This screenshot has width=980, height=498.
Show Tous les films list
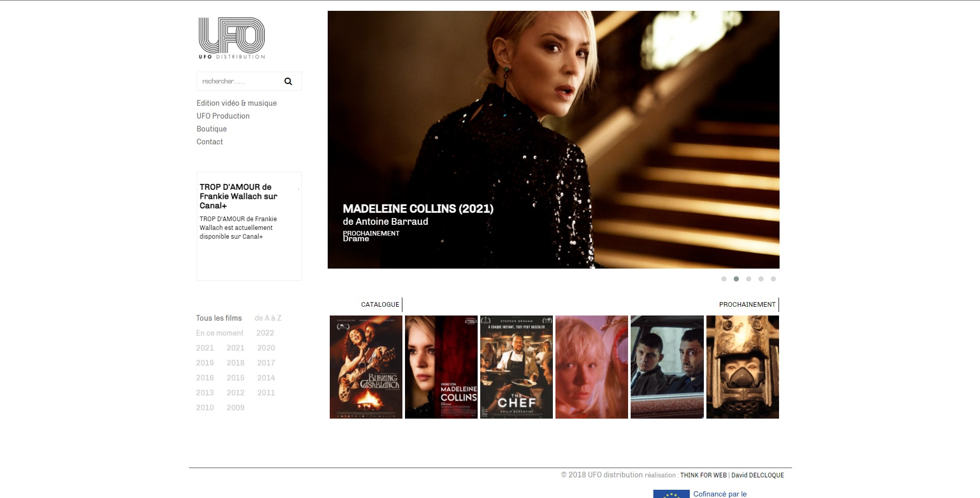click(219, 318)
